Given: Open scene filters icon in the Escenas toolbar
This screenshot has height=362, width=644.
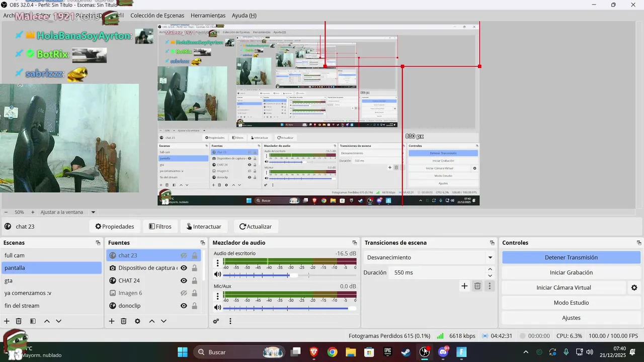Looking at the screenshot, I should click(x=33, y=321).
